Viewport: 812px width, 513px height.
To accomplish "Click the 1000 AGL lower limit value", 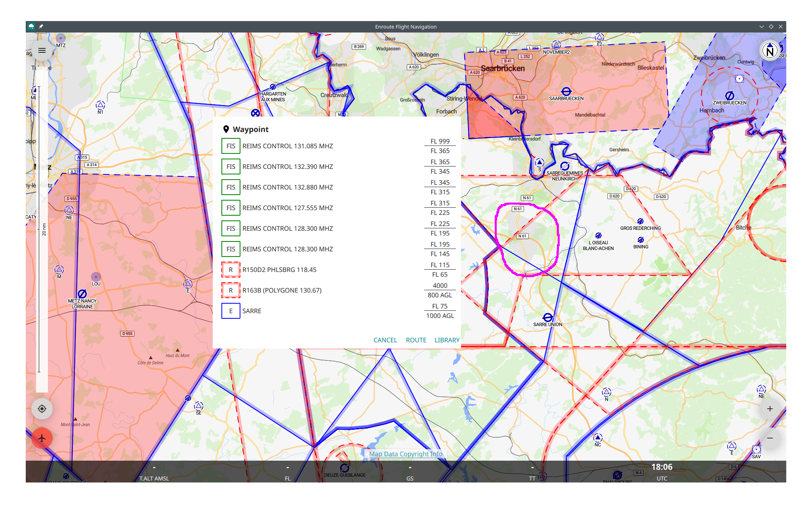I will (x=440, y=316).
